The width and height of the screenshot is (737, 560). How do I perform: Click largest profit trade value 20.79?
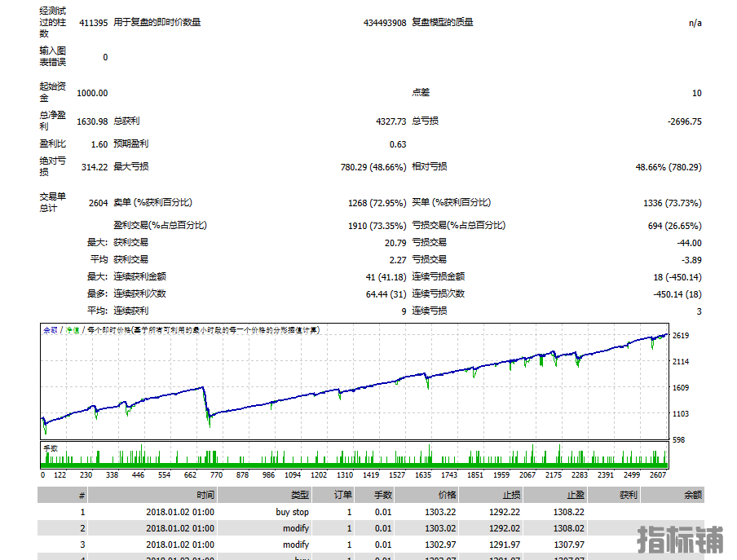click(x=395, y=243)
